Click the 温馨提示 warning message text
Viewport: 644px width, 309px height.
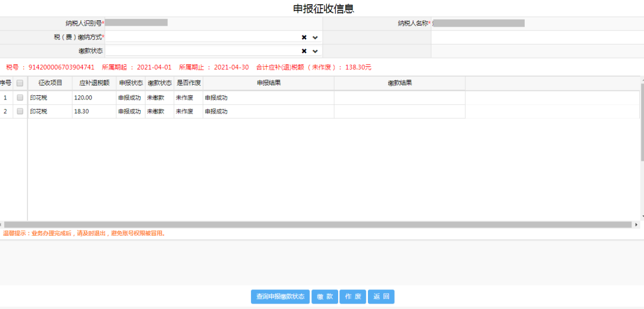click(84, 233)
